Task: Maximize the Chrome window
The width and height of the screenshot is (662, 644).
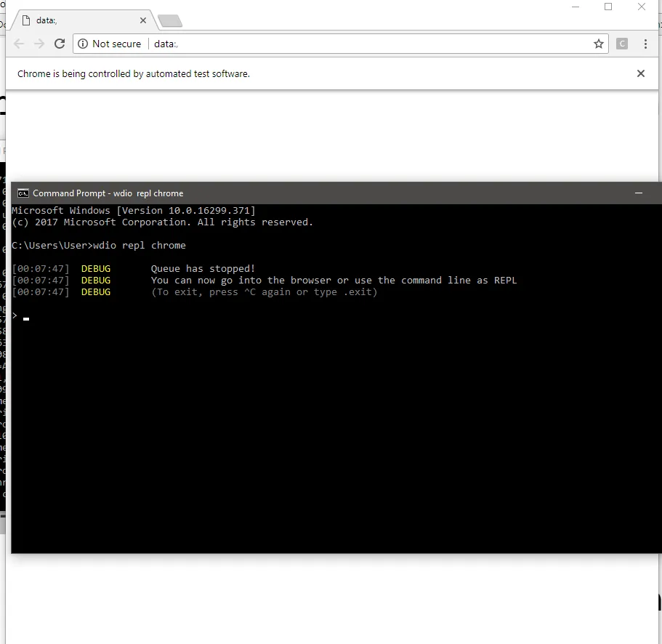Action: 608,7
